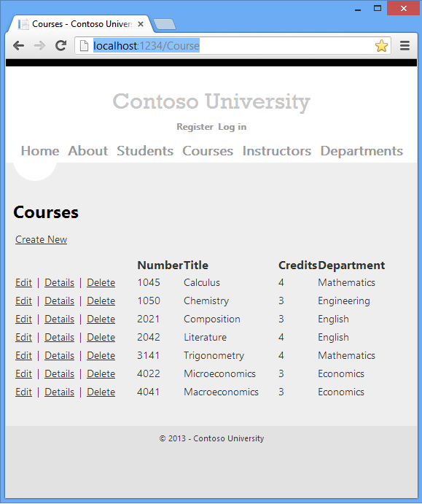Select course number 2021
This screenshot has height=504, width=422.
[x=148, y=319]
